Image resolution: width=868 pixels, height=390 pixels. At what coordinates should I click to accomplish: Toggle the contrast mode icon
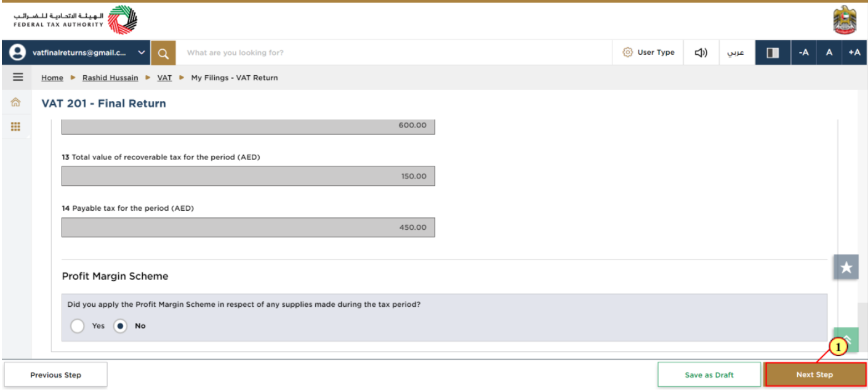[x=773, y=53]
